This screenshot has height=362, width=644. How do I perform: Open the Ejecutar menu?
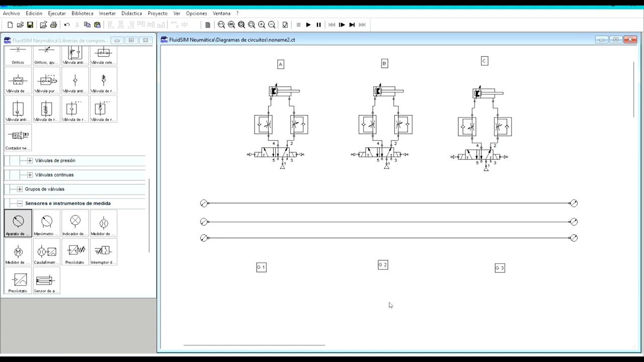57,14
